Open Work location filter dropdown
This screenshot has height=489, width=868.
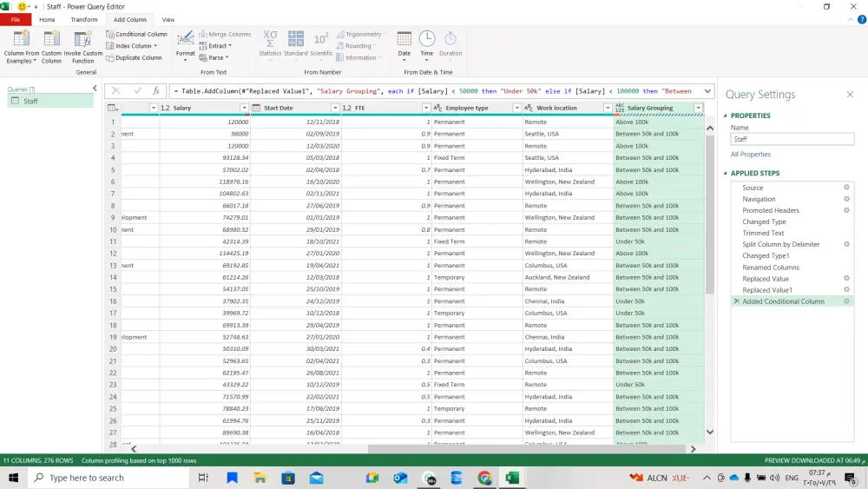[608, 108]
